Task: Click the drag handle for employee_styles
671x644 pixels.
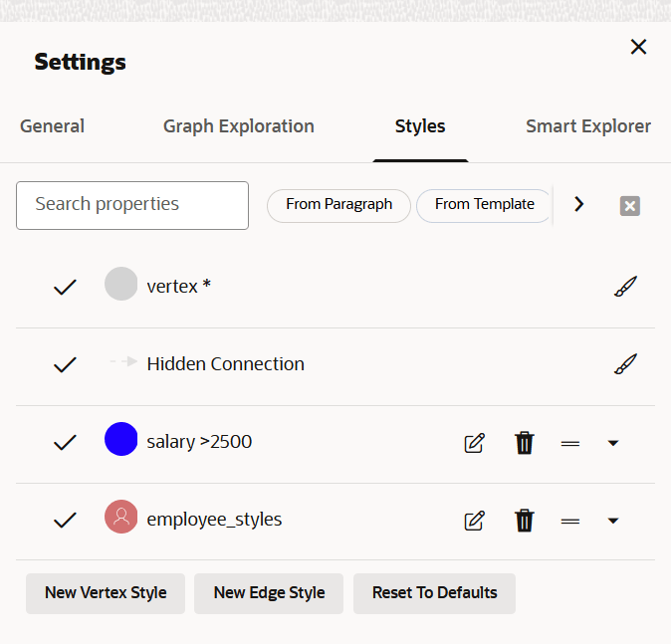Action: 570,520
